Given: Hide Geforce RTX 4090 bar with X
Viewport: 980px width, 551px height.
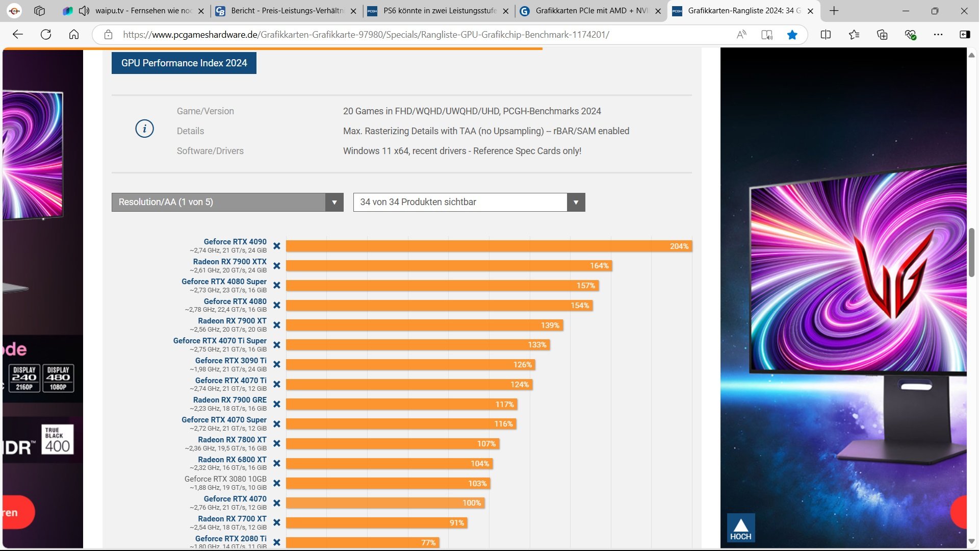Looking at the screenshot, I should tap(277, 246).
